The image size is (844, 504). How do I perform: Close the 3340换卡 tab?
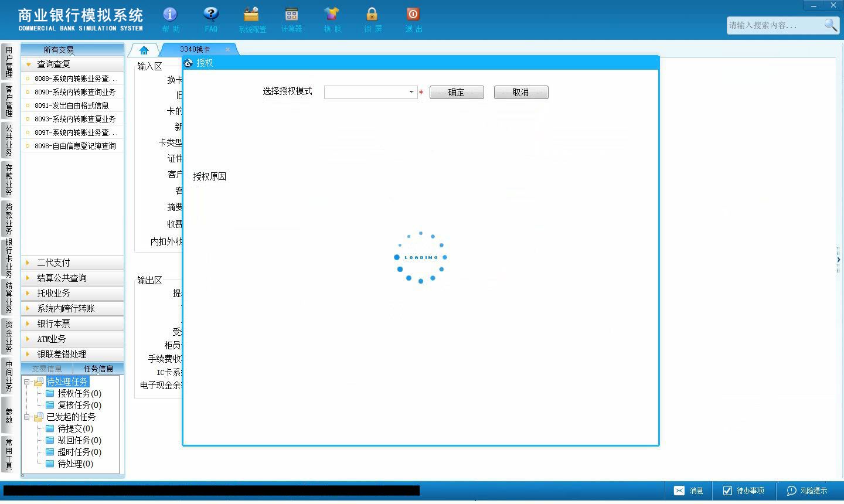click(228, 50)
